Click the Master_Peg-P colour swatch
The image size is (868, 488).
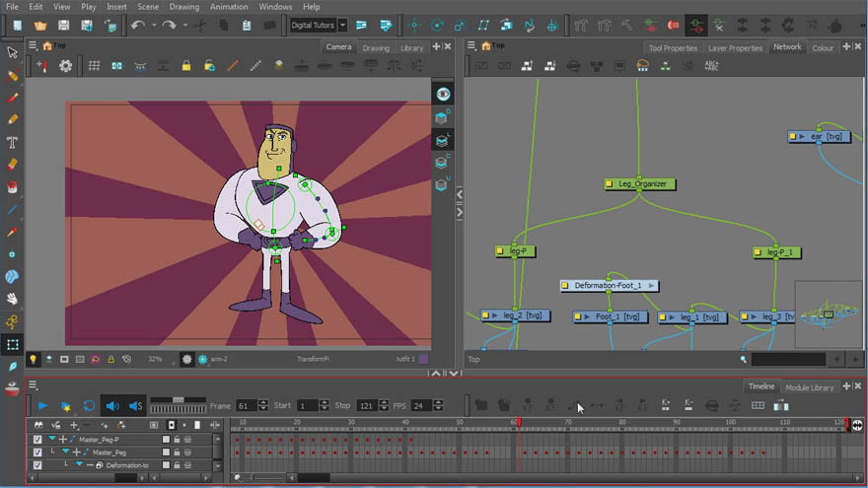tap(166, 440)
